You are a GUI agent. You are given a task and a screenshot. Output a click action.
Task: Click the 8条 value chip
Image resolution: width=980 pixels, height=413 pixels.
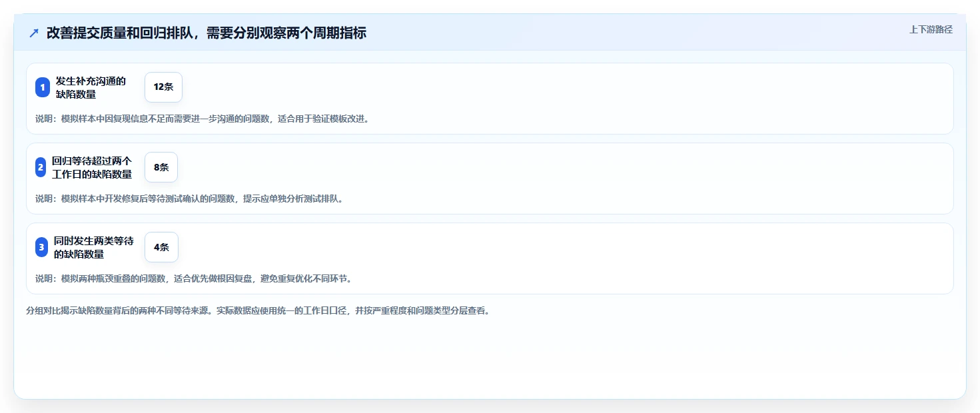pos(161,167)
